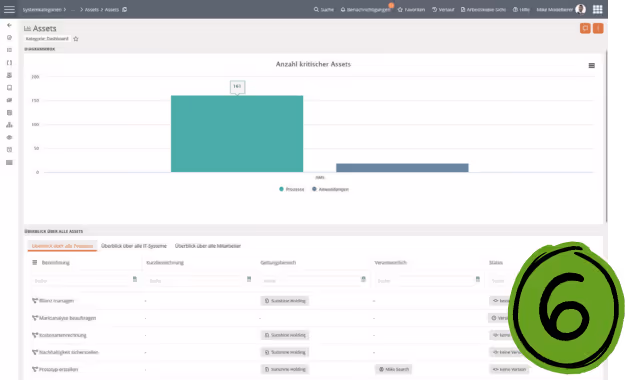Click the process icon beside Marktanalyse beauftragen
The height and width of the screenshot is (380, 640).
pyautogui.click(x=35, y=318)
